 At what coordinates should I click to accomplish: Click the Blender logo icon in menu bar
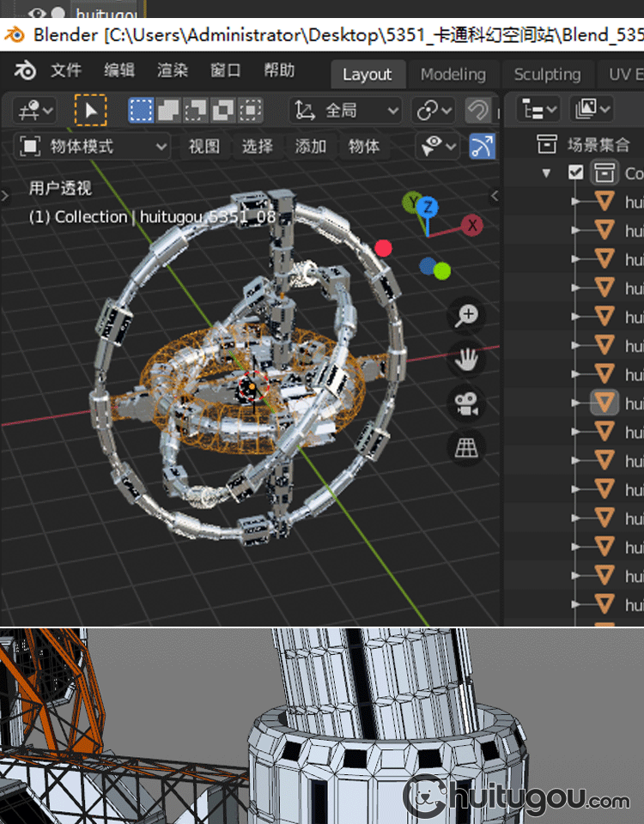pos(25,71)
